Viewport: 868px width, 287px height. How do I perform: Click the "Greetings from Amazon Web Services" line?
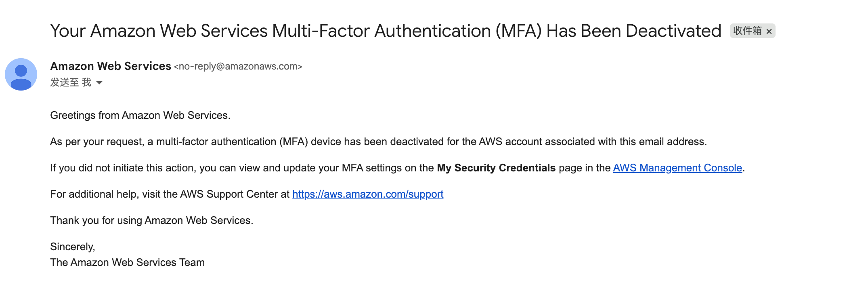(x=140, y=116)
